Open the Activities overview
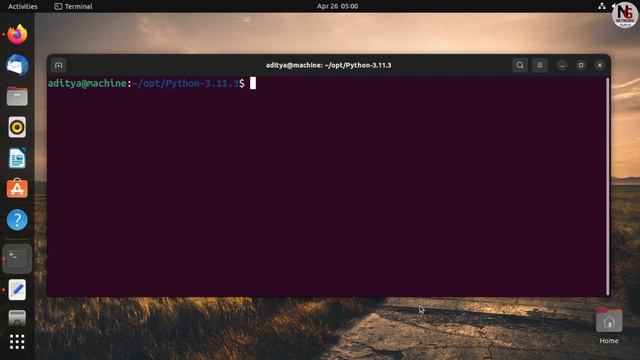 click(23, 6)
